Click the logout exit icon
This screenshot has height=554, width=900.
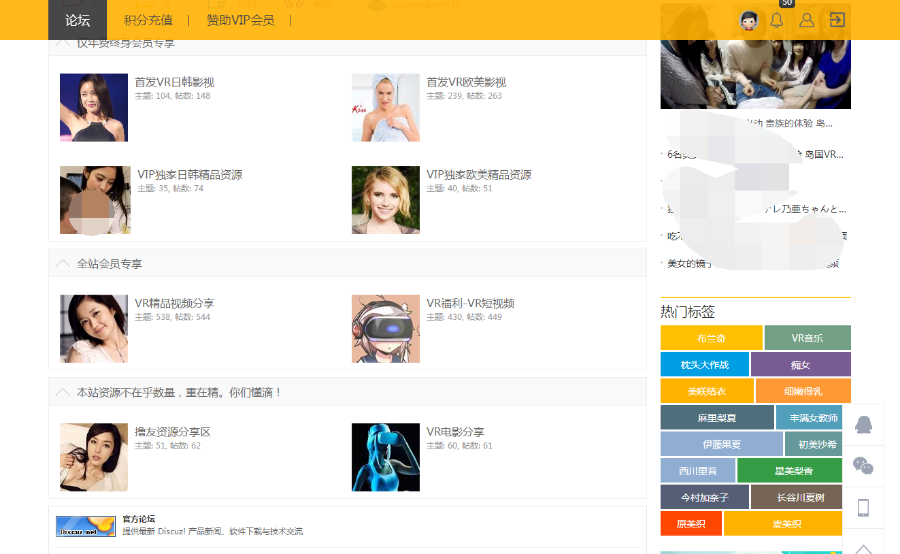[837, 20]
